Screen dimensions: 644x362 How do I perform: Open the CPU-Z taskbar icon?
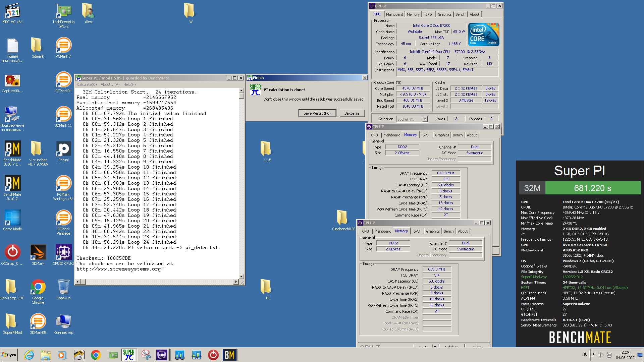pyautogui.click(x=162, y=355)
